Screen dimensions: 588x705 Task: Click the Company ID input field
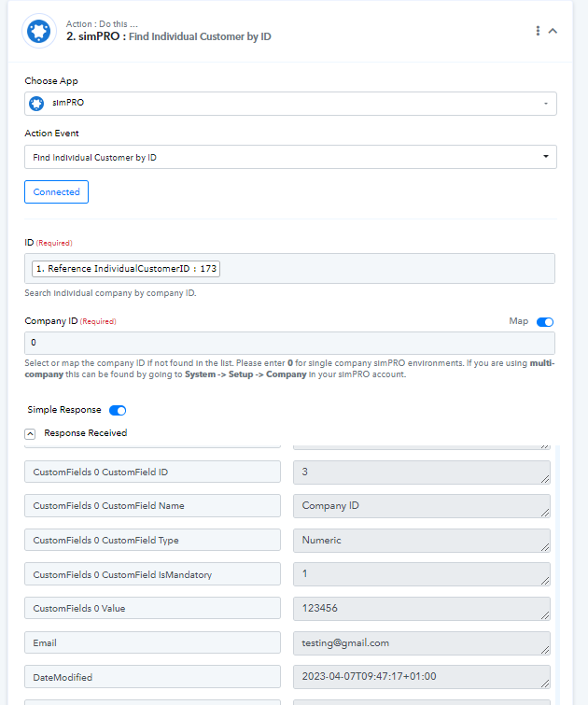[289, 343]
